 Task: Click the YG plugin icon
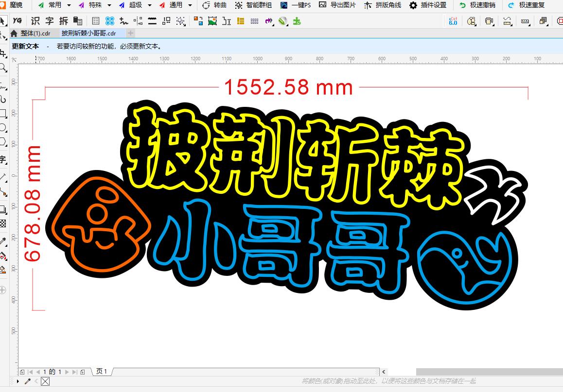tap(17, 21)
